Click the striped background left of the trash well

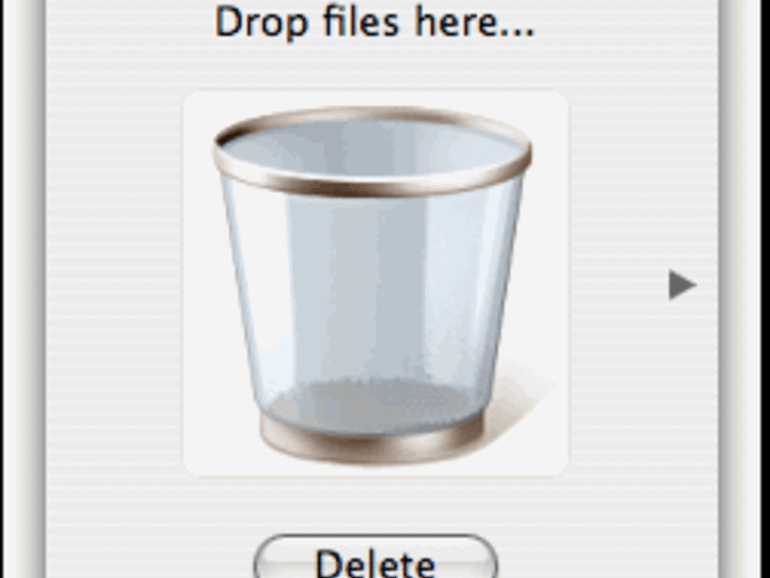114,283
